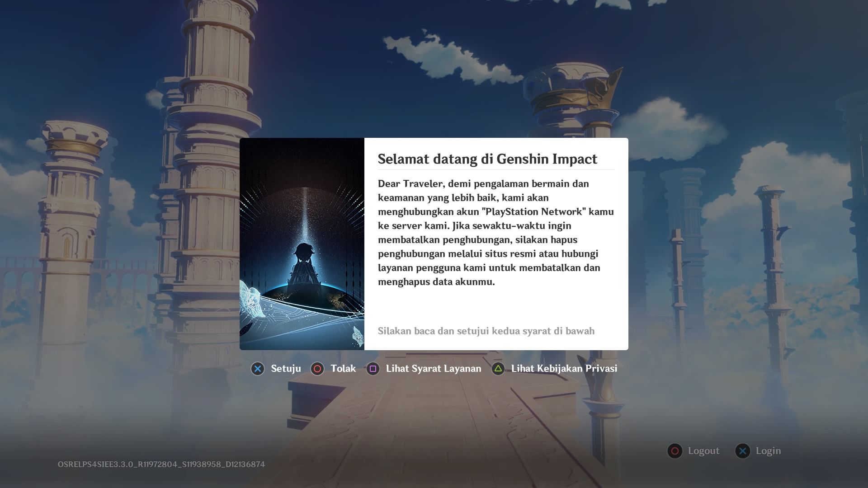The image size is (868, 488).
Task: Click the purple square Syarat Layanan icon
Action: (x=373, y=369)
